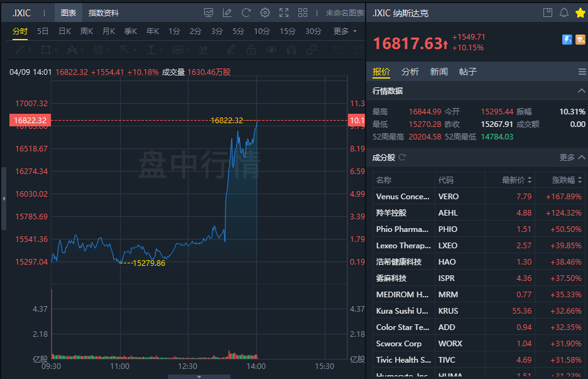This screenshot has width=588, height=379.
Task: Open the 帖子 tab
Action: pos(467,72)
